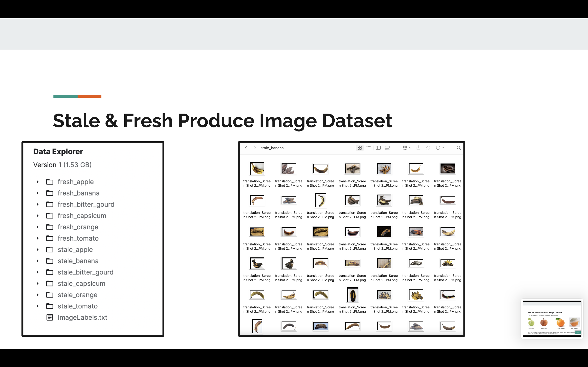The height and width of the screenshot is (367, 588).
Task: Expand the stale_banana folder arrow
Action: click(37, 261)
